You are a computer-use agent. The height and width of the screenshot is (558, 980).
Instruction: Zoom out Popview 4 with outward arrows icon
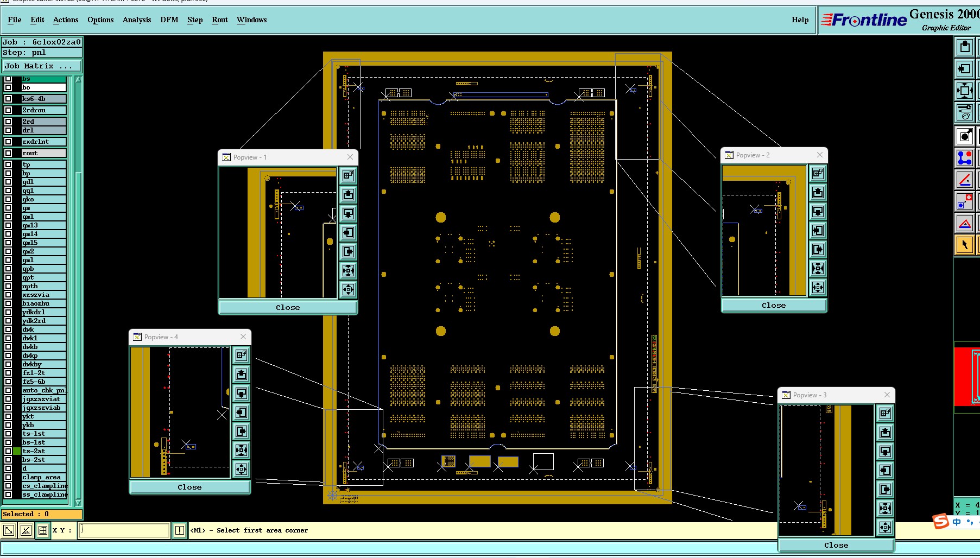point(242,469)
